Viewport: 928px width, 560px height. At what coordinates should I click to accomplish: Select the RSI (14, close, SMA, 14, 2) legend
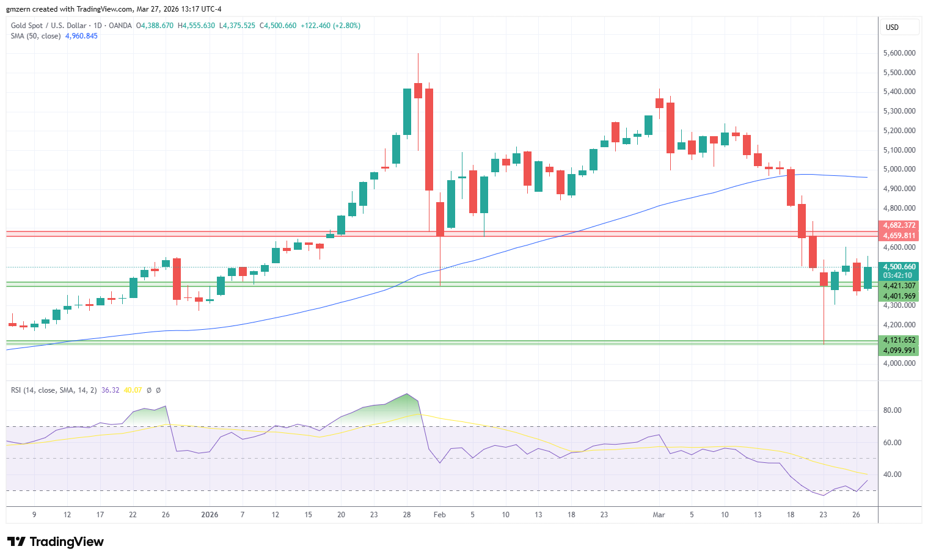(54, 390)
